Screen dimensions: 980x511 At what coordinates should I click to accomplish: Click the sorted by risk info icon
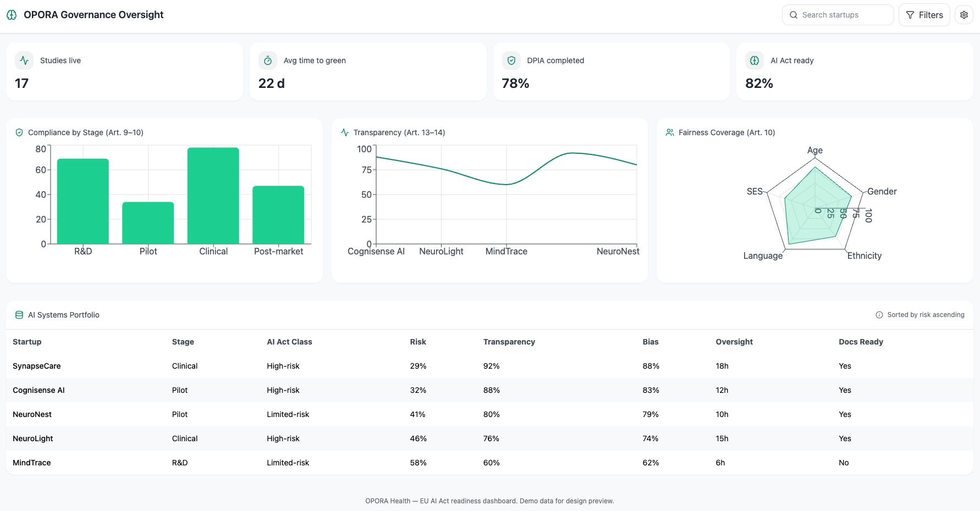click(879, 315)
